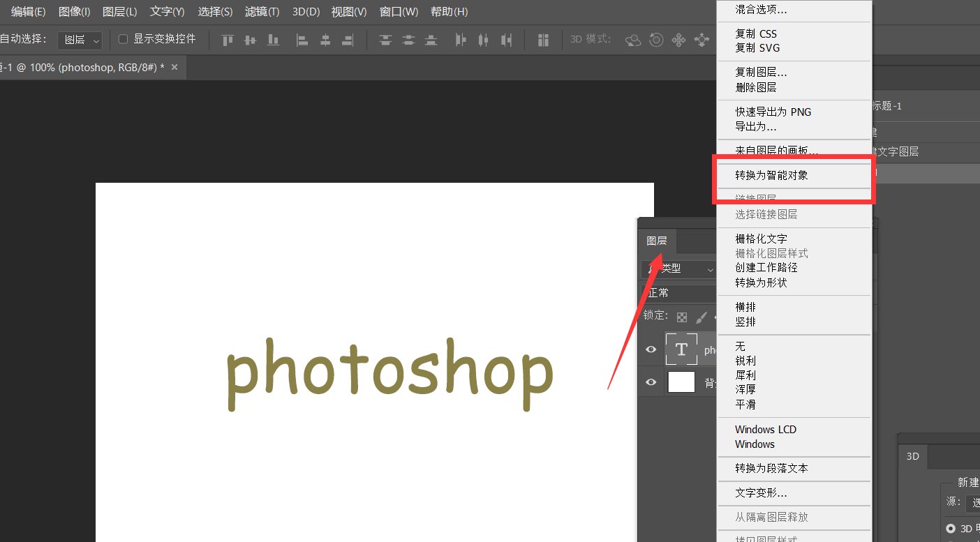Distribute bottom edges icon
Viewport: 980px width, 542px height.
pos(431,40)
